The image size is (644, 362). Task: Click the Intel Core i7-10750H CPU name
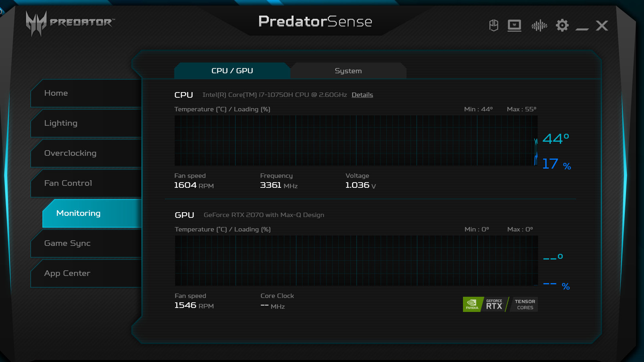[275, 95]
